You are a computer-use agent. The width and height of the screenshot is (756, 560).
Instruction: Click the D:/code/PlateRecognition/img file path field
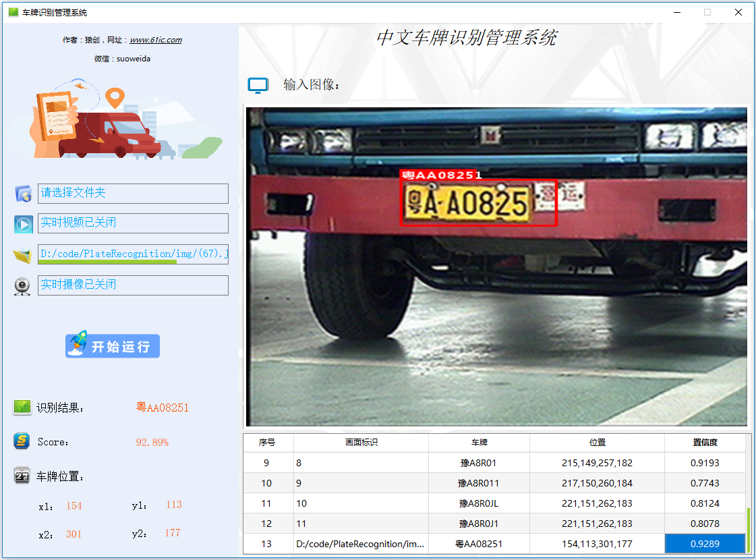tap(133, 254)
